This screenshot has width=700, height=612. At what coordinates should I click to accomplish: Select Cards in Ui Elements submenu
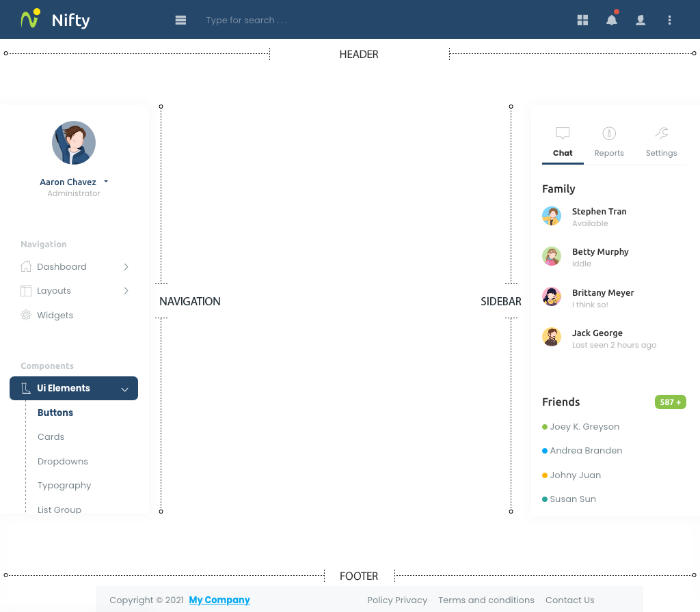(51, 436)
